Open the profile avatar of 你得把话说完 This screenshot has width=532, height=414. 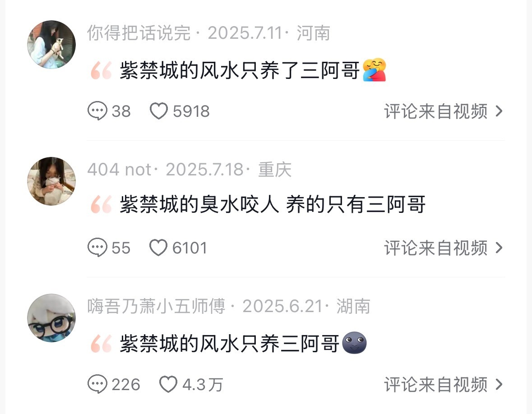pos(51,44)
